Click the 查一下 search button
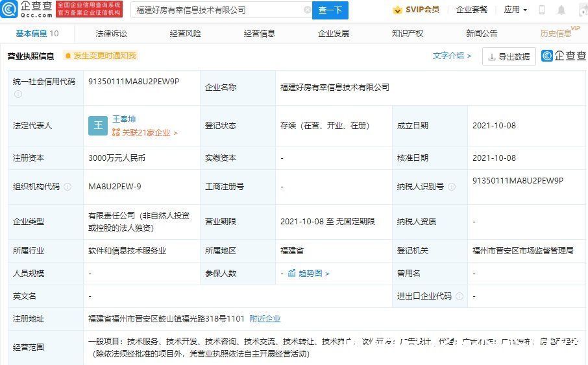 point(330,10)
